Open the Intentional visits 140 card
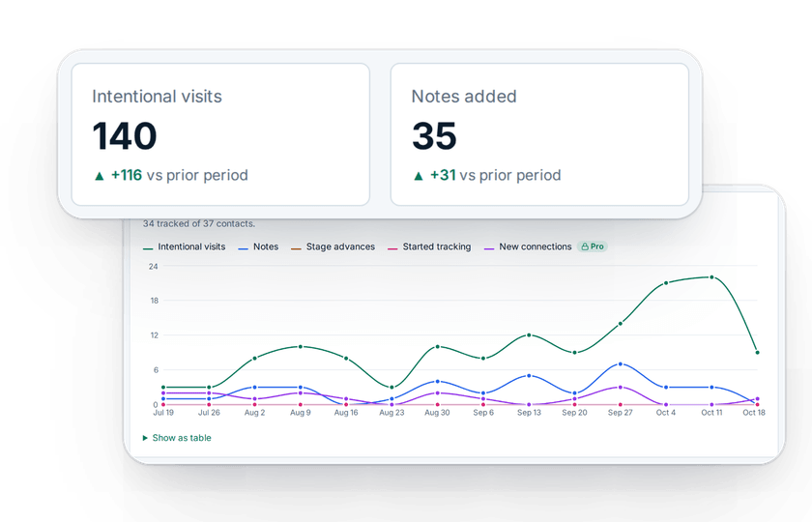Image resolution: width=812 pixels, height=522 pixels. (220, 134)
